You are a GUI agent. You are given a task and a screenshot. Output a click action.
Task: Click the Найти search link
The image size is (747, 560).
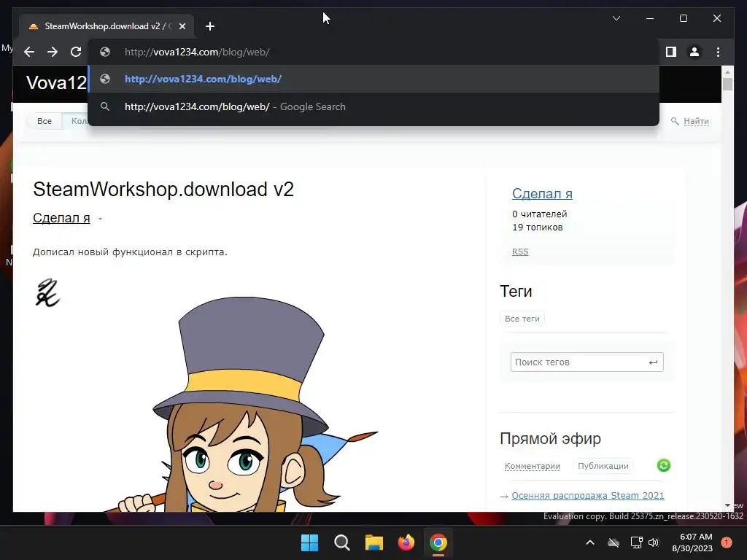[x=696, y=121]
